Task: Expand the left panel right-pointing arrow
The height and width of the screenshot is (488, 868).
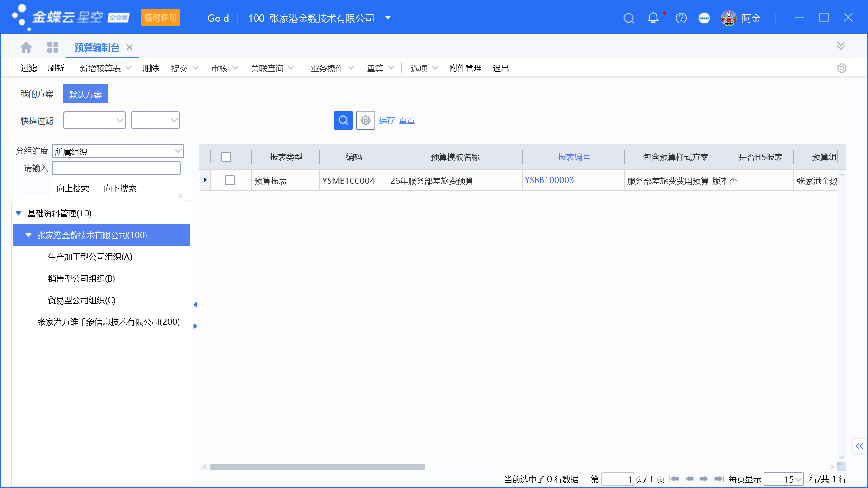Action: point(195,326)
